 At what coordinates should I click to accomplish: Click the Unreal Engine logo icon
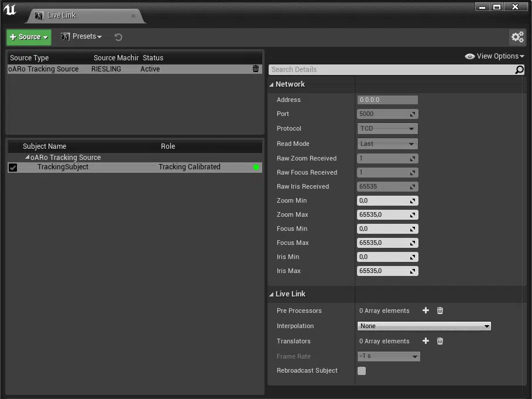pos(10,10)
